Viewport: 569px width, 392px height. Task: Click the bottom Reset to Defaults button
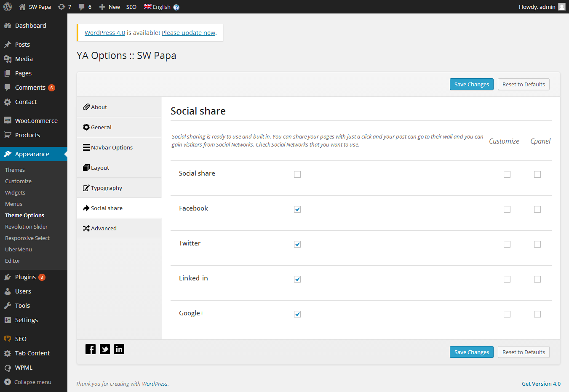click(x=524, y=352)
